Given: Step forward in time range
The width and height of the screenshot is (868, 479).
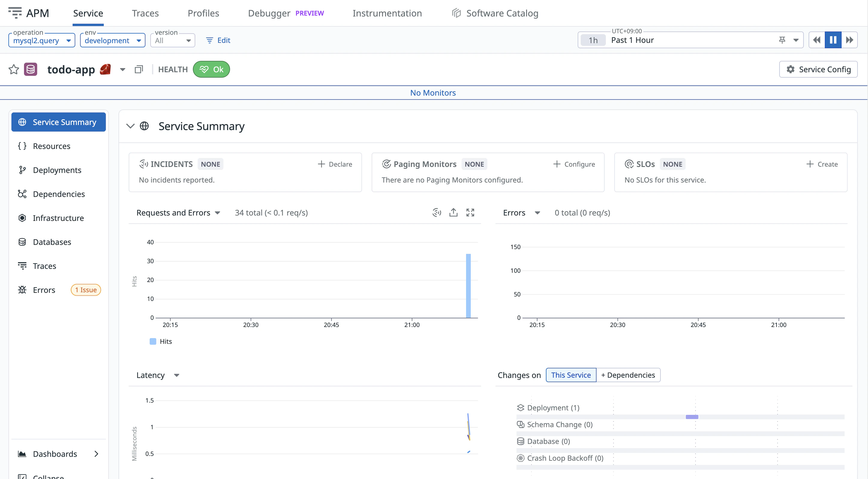Looking at the screenshot, I should click(849, 40).
